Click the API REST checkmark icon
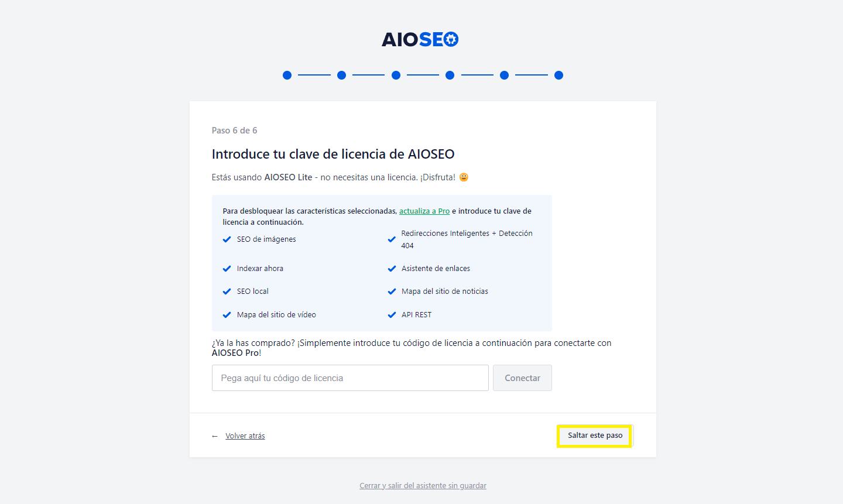This screenshot has height=504, width=843. pos(392,315)
